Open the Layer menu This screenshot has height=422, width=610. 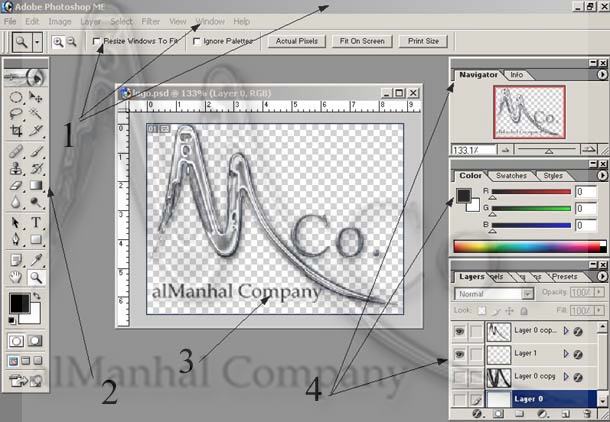click(x=91, y=21)
